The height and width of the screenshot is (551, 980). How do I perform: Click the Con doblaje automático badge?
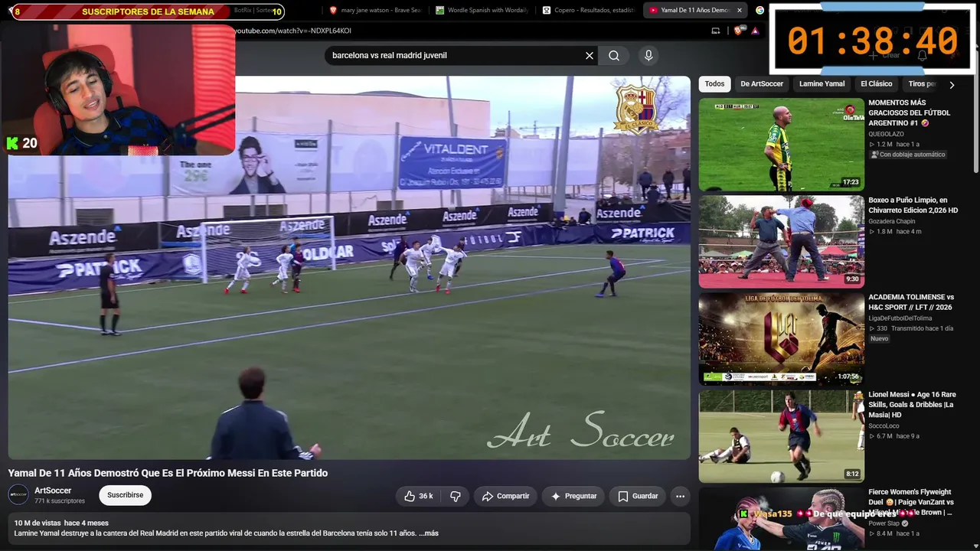coord(908,155)
